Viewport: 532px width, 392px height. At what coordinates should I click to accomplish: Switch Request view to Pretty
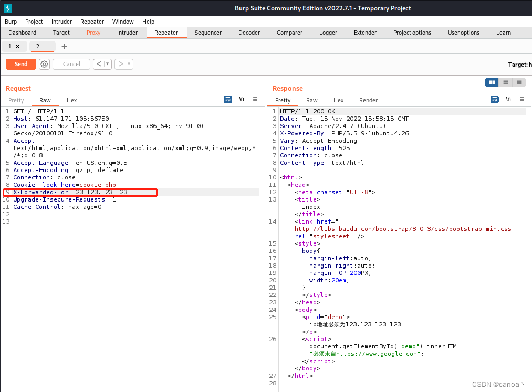point(16,100)
